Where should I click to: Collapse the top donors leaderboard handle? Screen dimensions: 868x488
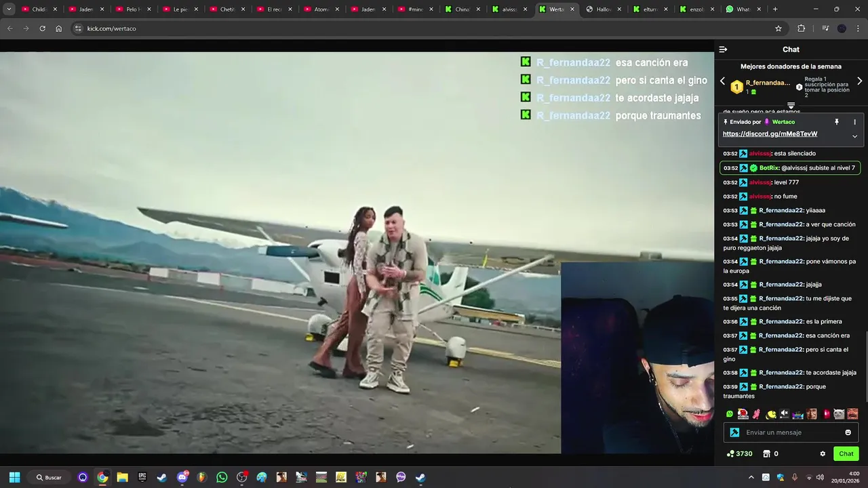pos(791,105)
